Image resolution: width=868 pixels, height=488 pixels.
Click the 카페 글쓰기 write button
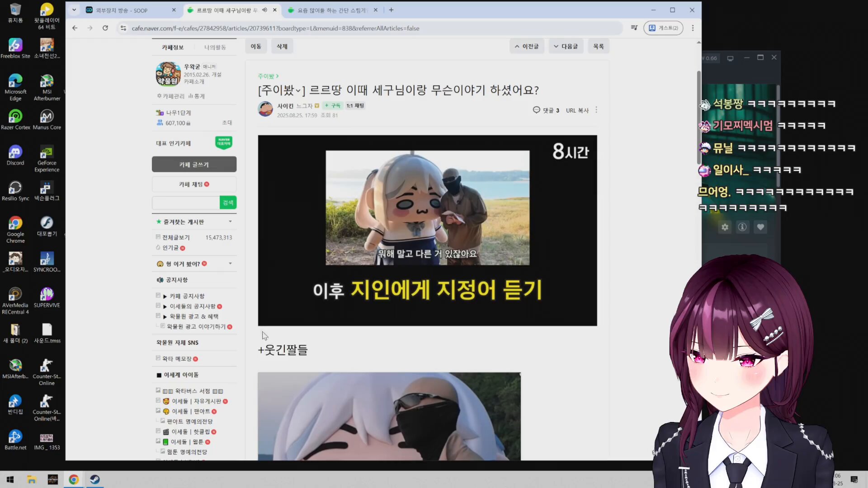coord(194,164)
